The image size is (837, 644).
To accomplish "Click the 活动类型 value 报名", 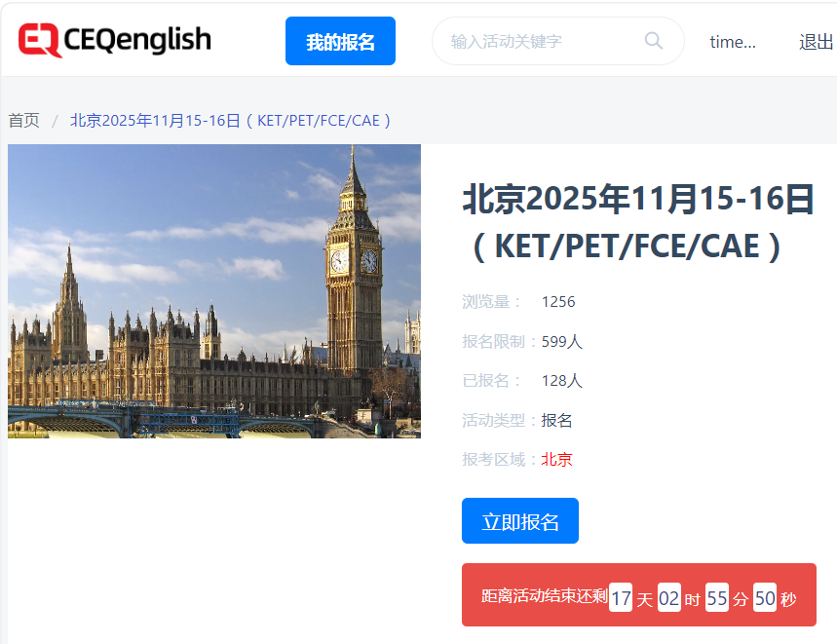I will [x=557, y=420].
